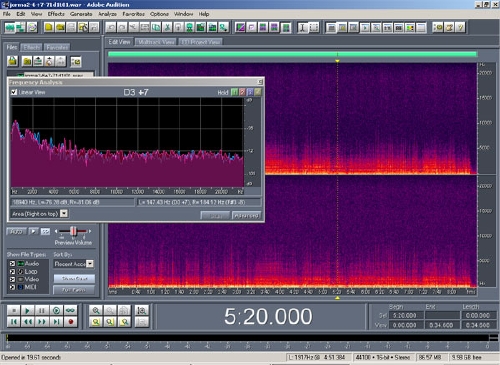Click the Scan button in Frequency Analysis
The width and height of the screenshot is (500, 365).
tap(215, 216)
